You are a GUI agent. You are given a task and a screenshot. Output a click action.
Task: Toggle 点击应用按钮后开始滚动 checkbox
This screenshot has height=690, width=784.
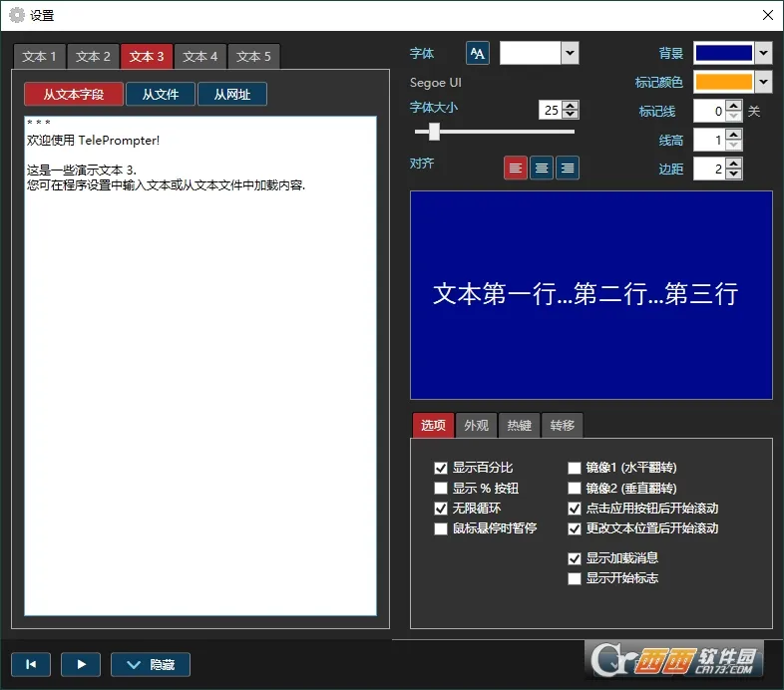pos(575,509)
